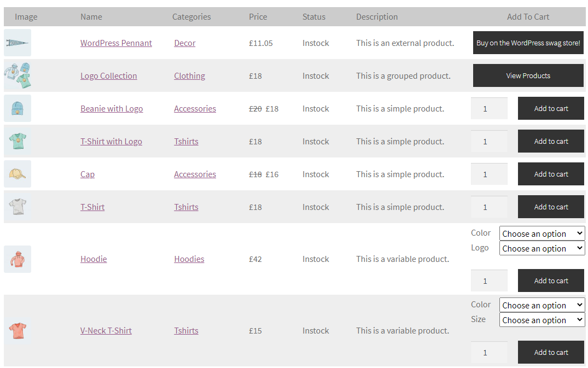Click the Beanie with Logo quantity field

pyautogui.click(x=489, y=109)
